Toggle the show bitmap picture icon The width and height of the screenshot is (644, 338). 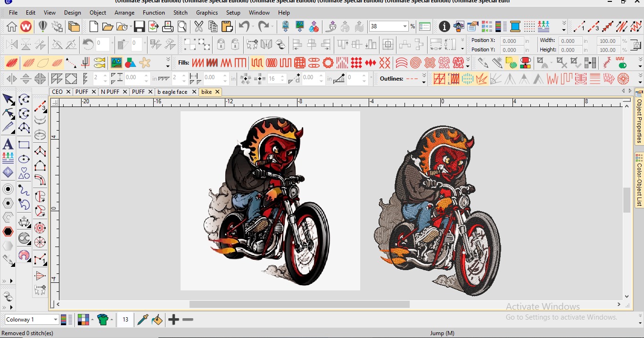(116, 62)
